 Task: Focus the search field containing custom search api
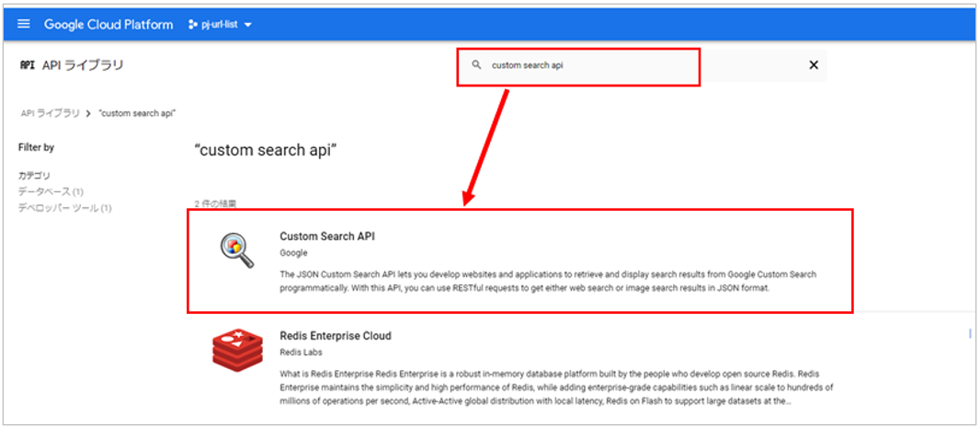[588, 66]
